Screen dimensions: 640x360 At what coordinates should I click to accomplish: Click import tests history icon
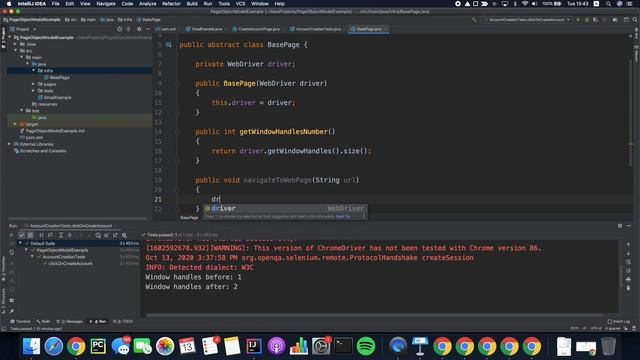[x=98, y=235]
